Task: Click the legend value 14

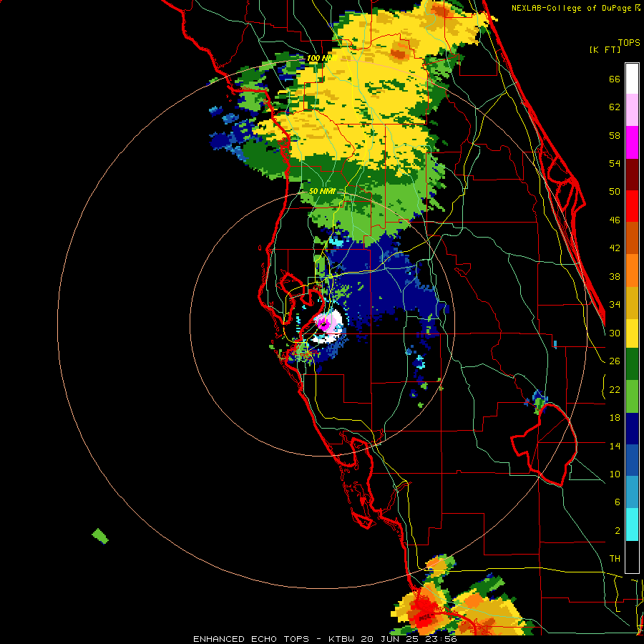Action: [x=615, y=446]
